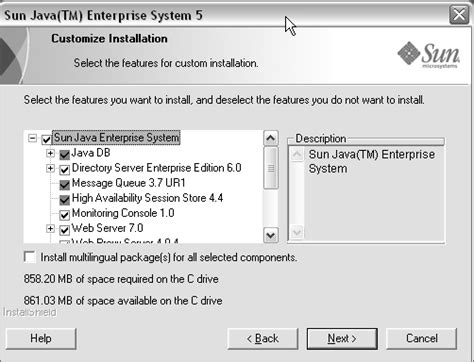Viewport: 474px width, 362px height.
Task: Toggle the Message Queue 3.7 UR1 checkbox
Action: (x=64, y=184)
